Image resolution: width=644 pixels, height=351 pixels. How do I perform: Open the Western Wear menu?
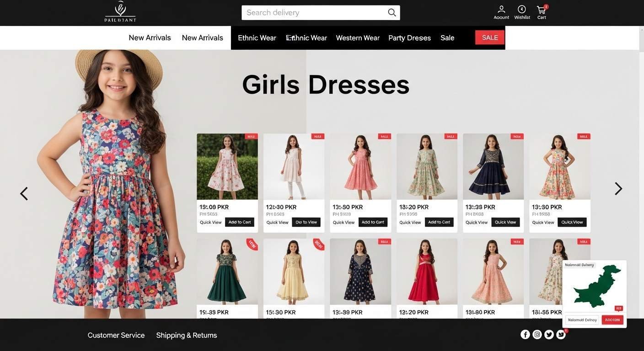click(358, 37)
